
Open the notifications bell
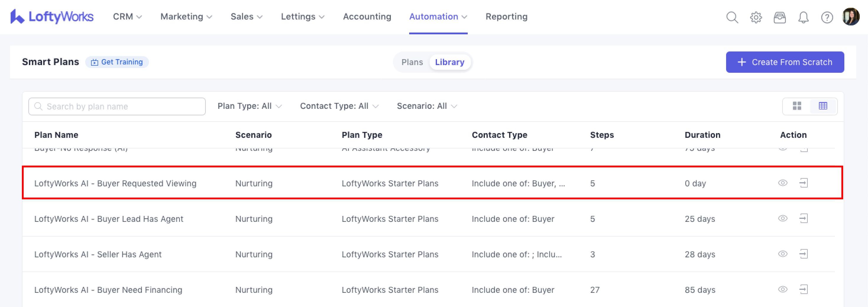tap(803, 17)
